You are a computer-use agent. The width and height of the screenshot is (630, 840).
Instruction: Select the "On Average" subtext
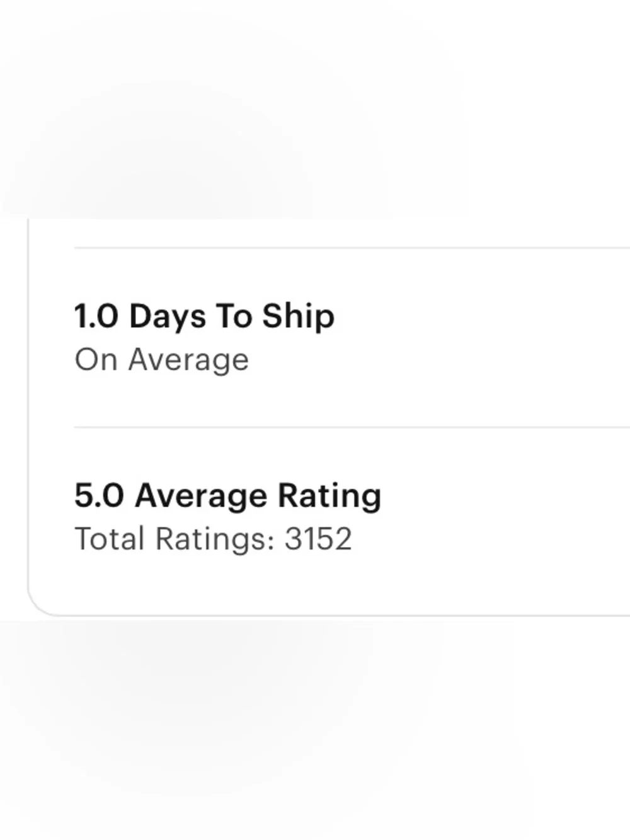coord(161,360)
